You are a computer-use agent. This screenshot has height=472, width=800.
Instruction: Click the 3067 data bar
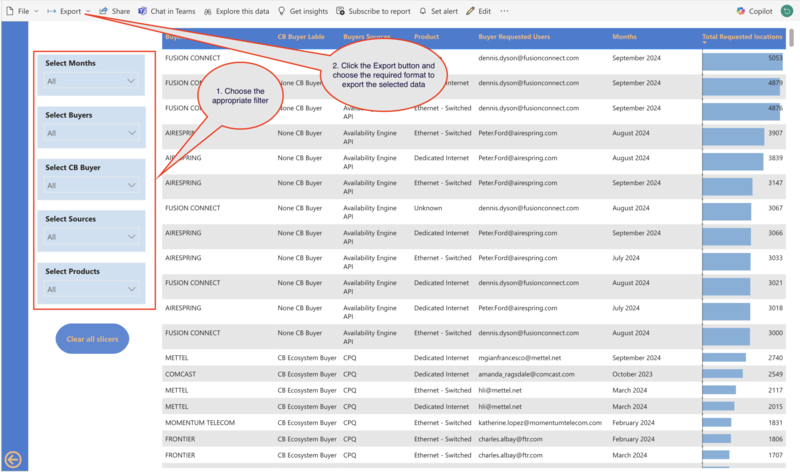tap(727, 212)
